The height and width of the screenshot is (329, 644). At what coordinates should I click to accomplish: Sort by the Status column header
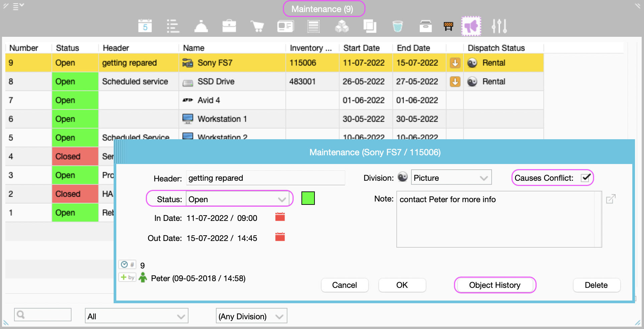click(x=68, y=48)
